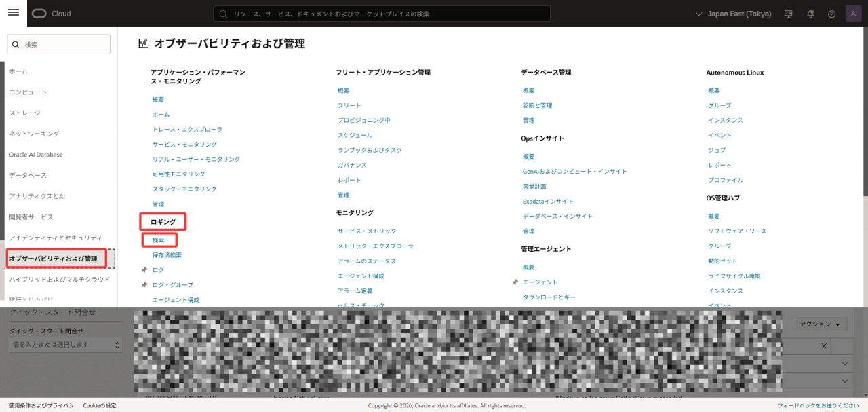Focus the top resource search field
868x412 pixels.
pos(382,14)
